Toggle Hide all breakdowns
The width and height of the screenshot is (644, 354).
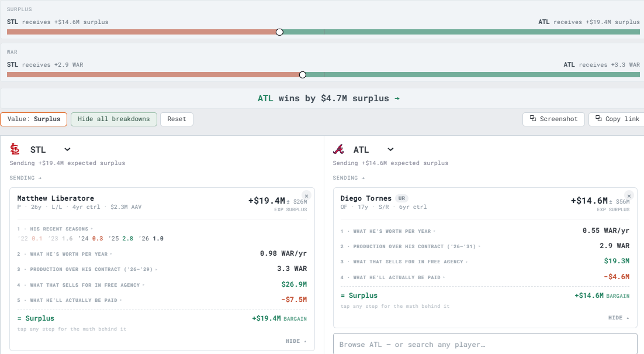pos(114,119)
